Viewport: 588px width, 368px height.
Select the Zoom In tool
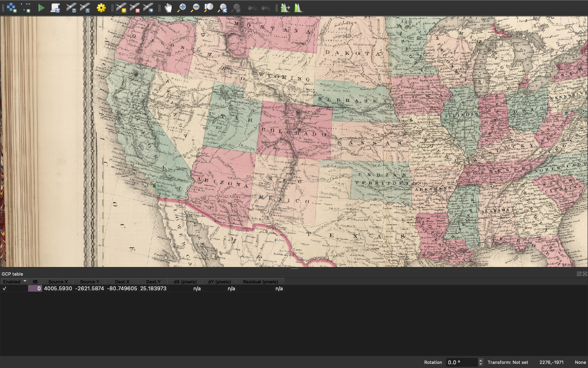pos(181,8)
